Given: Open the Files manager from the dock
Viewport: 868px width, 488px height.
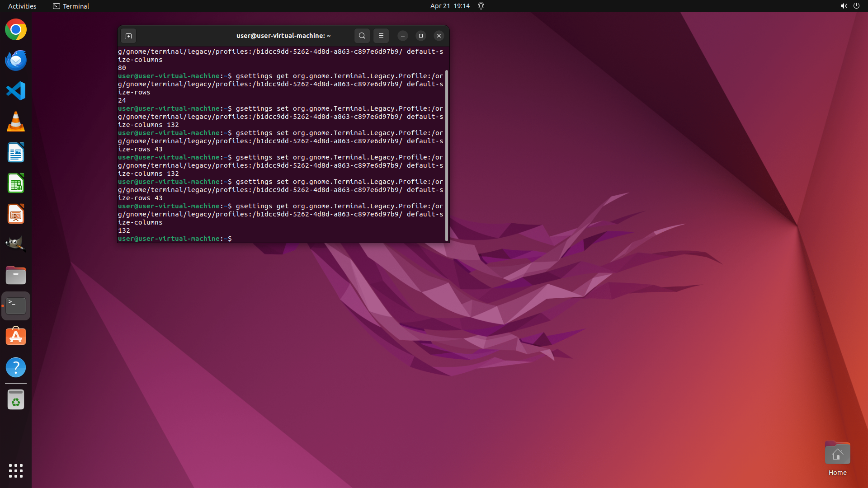Looking at the screenshot, I should point(16,275).
